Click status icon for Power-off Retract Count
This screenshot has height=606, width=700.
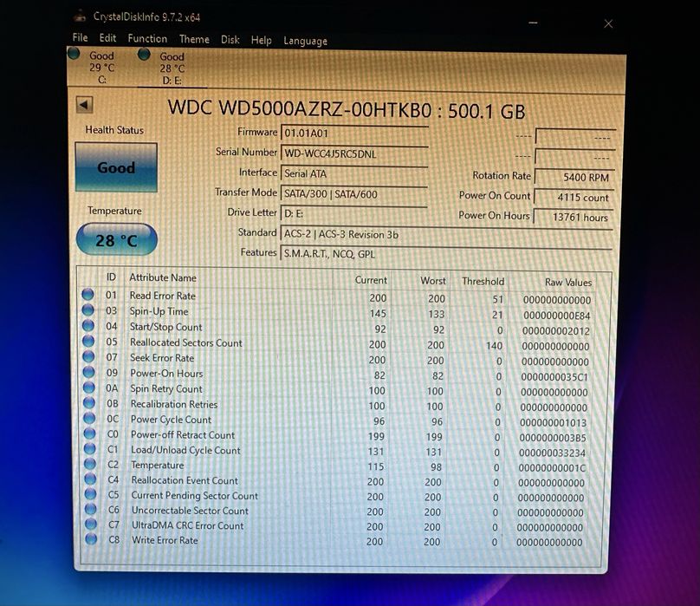(90, 433)
